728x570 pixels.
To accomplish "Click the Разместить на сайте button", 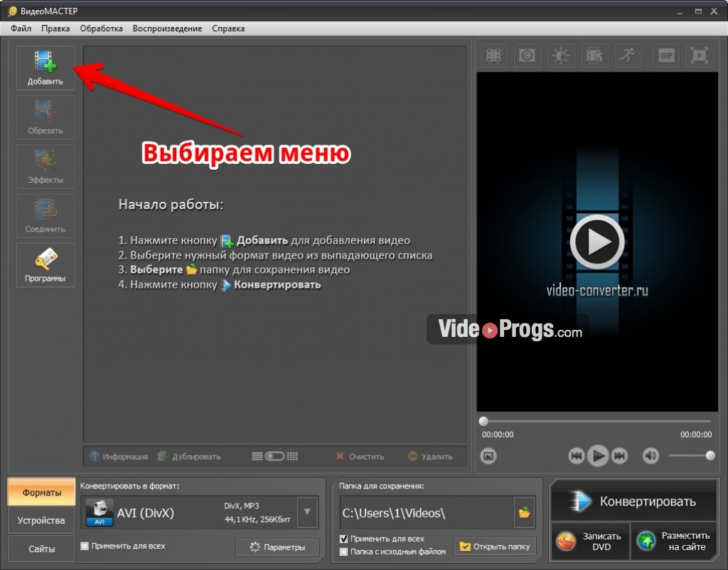I will [x=674, y=542].
